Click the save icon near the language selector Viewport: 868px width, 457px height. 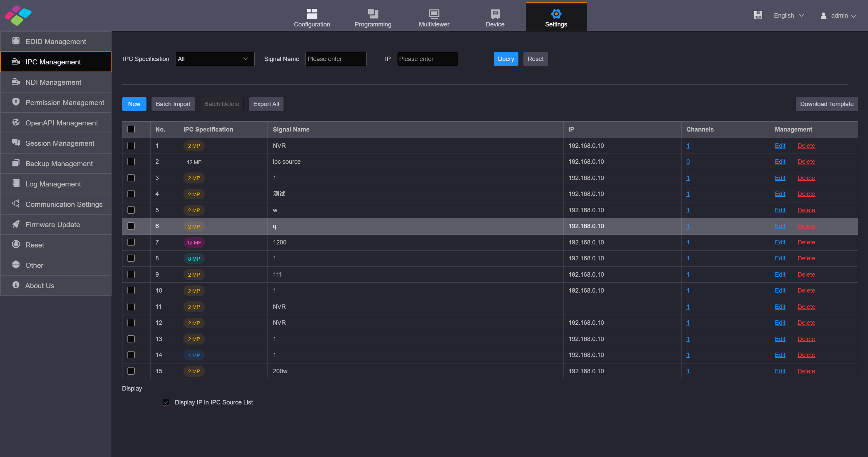(758, 15)
